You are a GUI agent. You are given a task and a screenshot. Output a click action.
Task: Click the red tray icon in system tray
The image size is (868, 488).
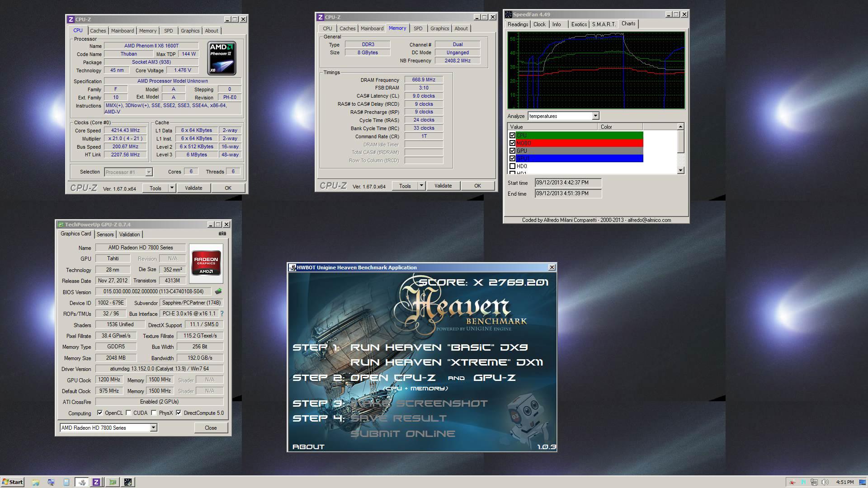(792, 482)
